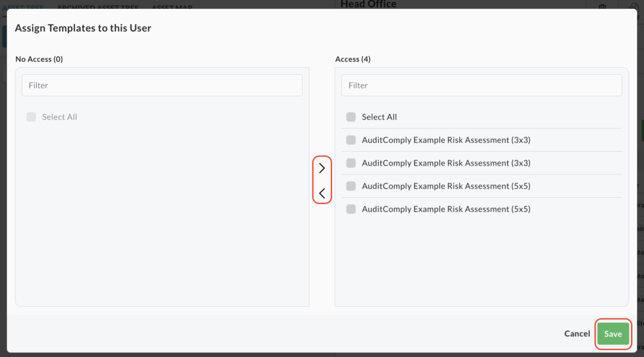
Task: Click the Head Office heading
Action: (369, 5)
